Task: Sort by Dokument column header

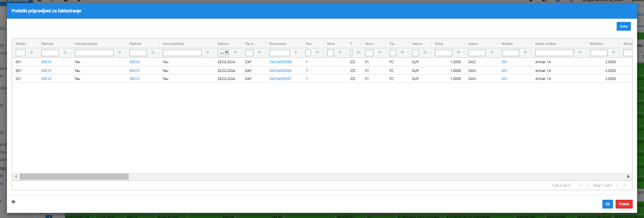Action: 278,44
